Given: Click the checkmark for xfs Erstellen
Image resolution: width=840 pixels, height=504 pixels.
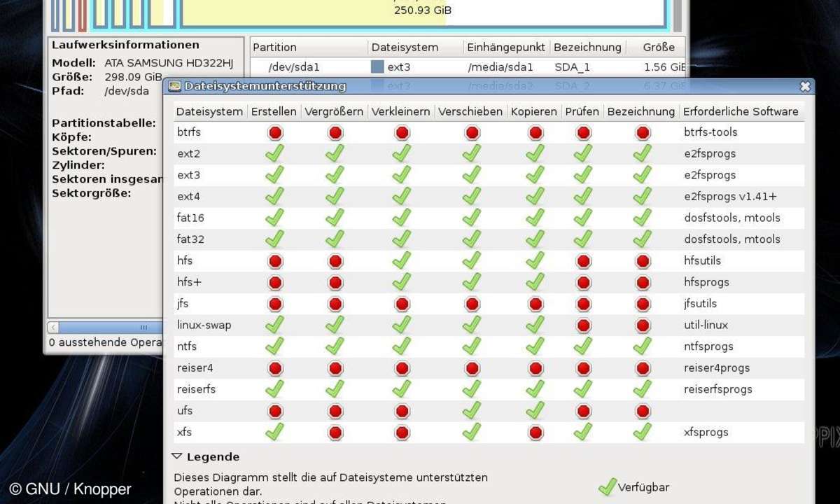Looking at the screenshot, I should [x=274, y=432].
